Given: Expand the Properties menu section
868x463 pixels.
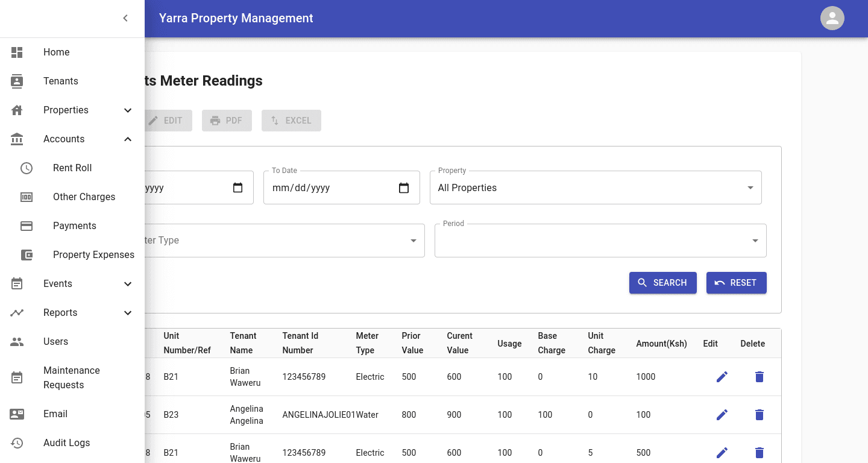Looking at the screenshot, I should (127, 110).
